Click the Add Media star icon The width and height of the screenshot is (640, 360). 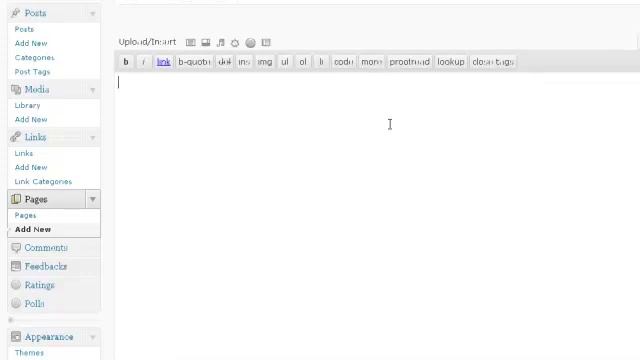click(x=235, y=42)
